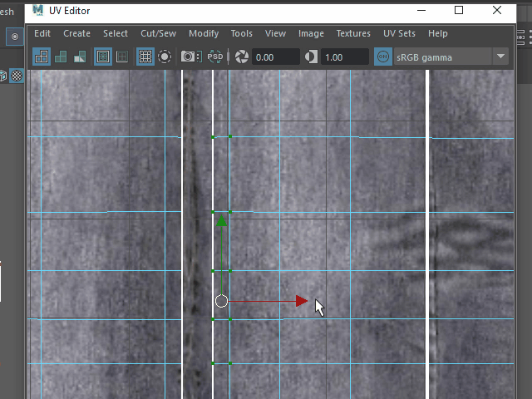The width and height of the screenshot is (532, 399).
Task: Open the Textures menu
Action: 353,33
